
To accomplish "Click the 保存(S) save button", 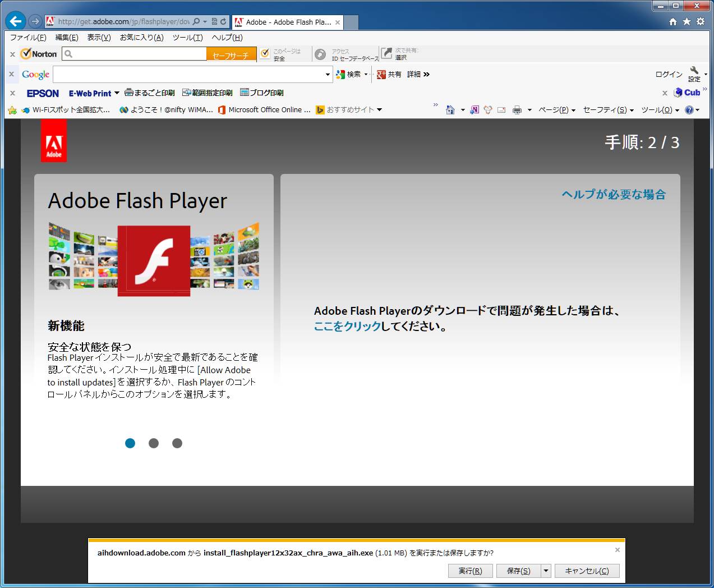I will click(518, 571).
